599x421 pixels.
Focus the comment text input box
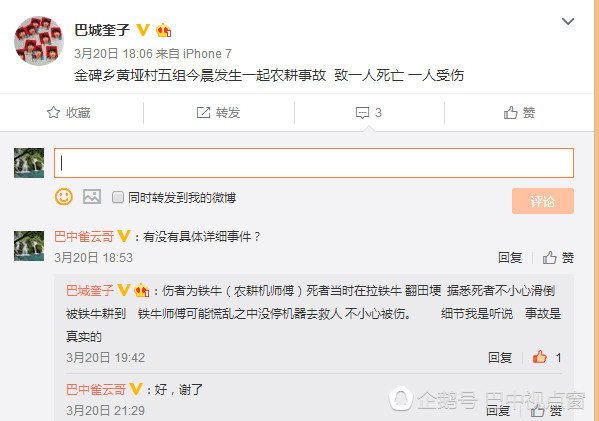314,163
